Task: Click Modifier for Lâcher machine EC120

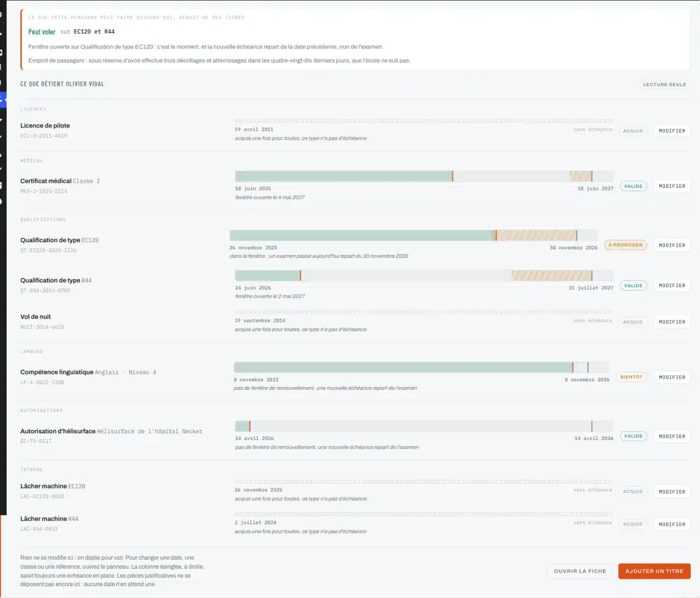Action: [672, 492]
